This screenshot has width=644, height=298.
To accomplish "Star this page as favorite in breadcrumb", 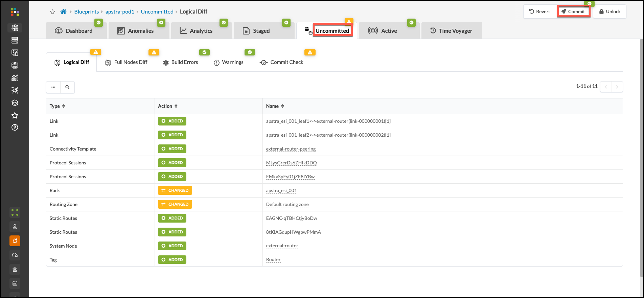I will (x=52, y=12).
